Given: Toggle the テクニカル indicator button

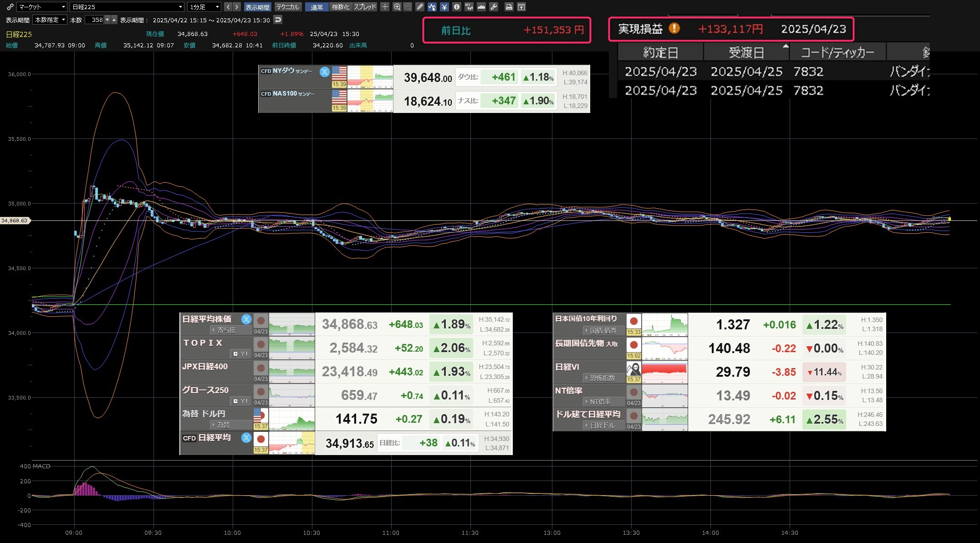Looking at the screenshot, I should [288, 7].
